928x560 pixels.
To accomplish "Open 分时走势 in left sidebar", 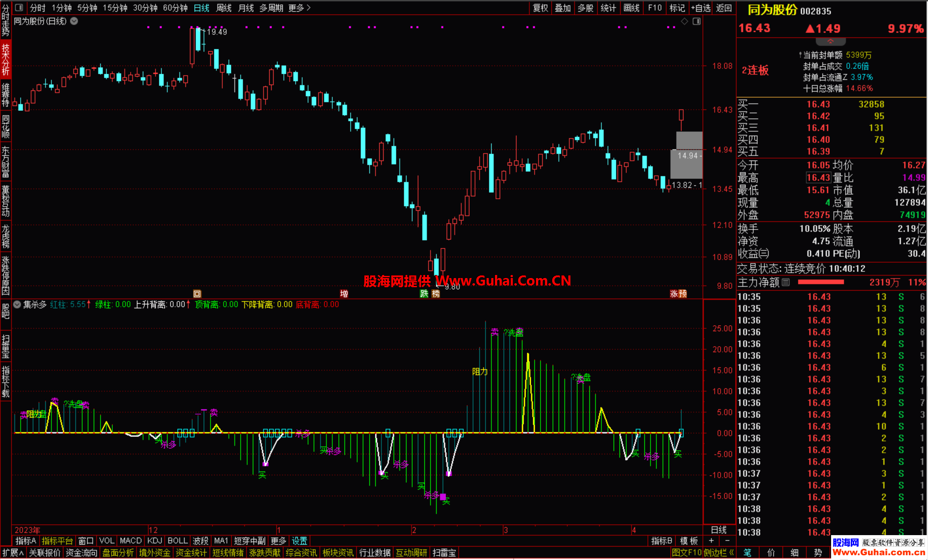I will (5, 20).
